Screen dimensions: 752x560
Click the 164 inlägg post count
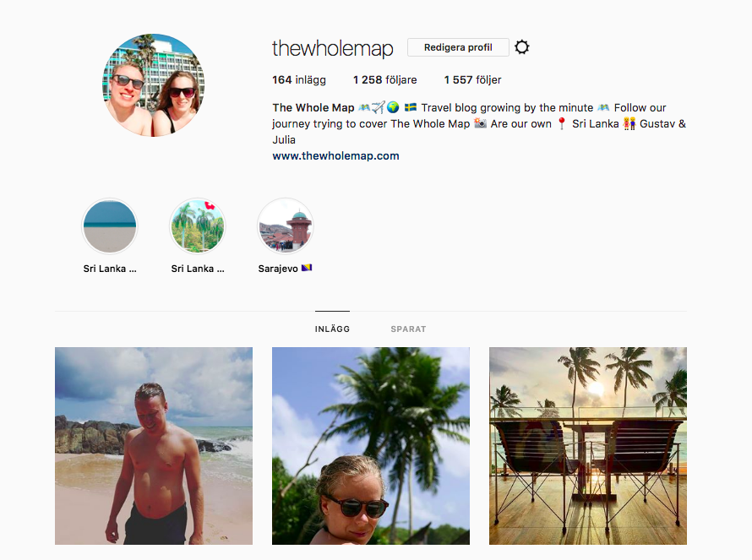click(x=299, y=80)
